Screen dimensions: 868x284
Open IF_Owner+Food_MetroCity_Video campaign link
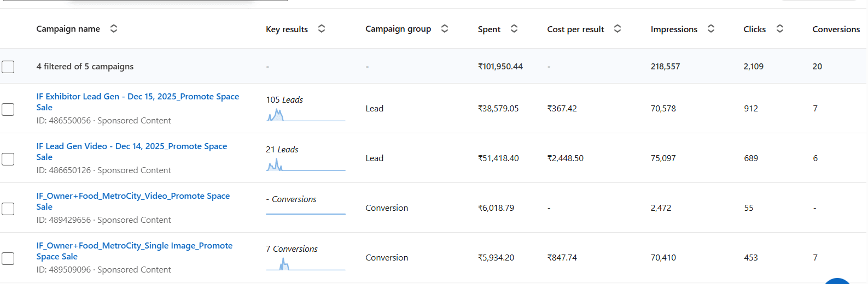(133, 202)
